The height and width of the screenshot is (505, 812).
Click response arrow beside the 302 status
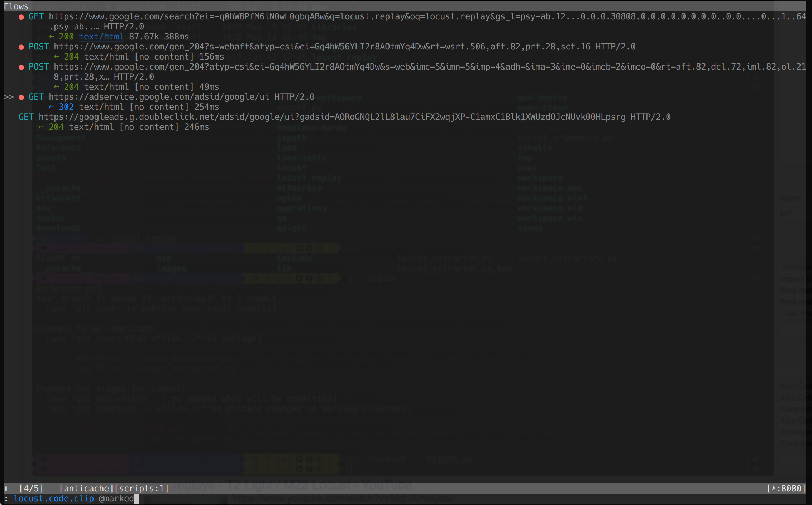(x=51, y=107)
